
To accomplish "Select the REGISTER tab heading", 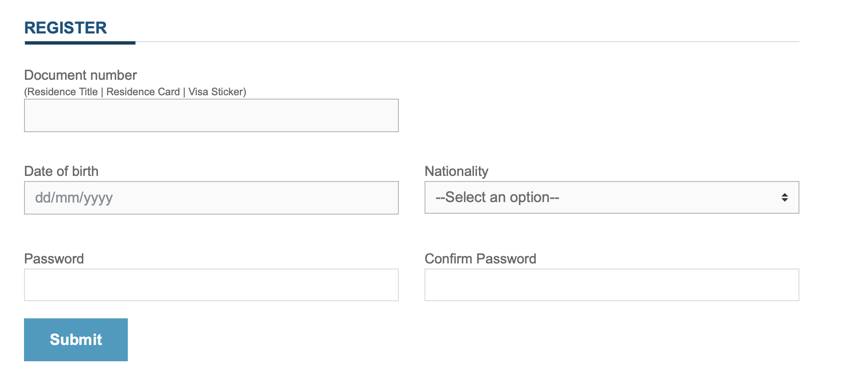I will coord(66,28).
